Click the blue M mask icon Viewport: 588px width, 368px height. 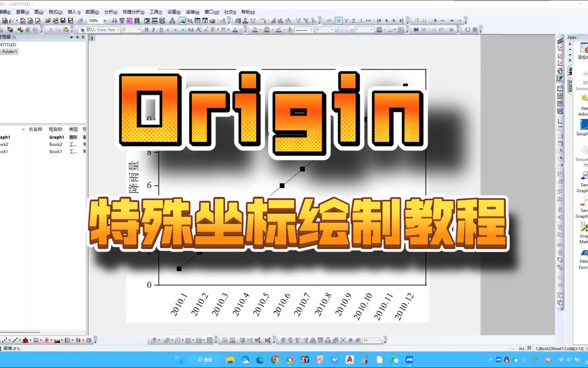point(416,30)
